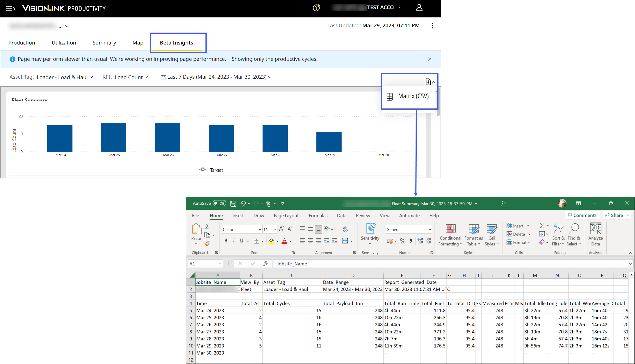Click the Excel Save icon
This screenshot has height=364, width=635.
pos(233,203)
